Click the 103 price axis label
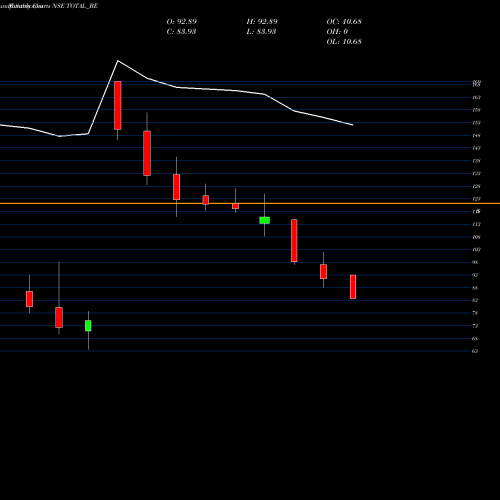Image resolution: width=500 pixels, height=500 pixels. pos(476,249)
